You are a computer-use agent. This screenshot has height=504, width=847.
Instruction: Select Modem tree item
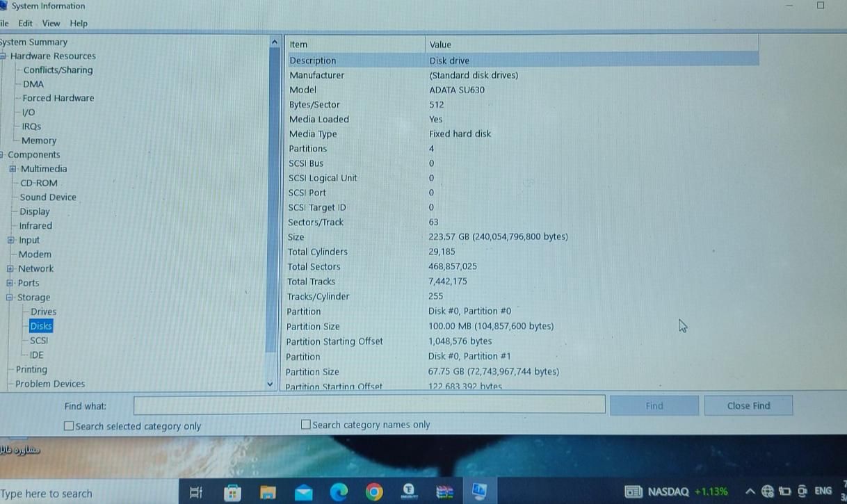coord(35,254)
